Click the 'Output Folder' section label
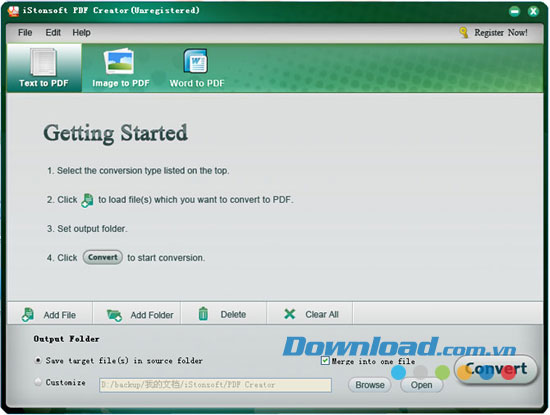Viewport: 550px width, 415px height. pyautogui.click(x=66, y=339)
